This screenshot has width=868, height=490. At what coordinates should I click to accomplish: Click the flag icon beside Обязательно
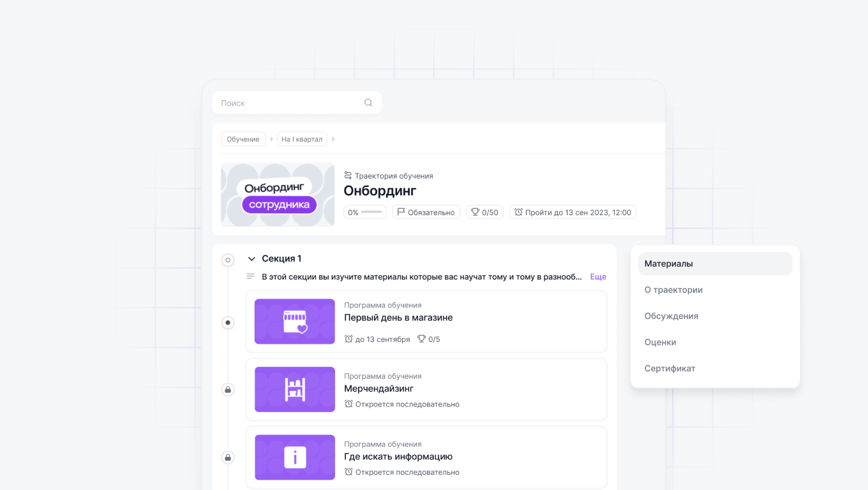[401, 212]
